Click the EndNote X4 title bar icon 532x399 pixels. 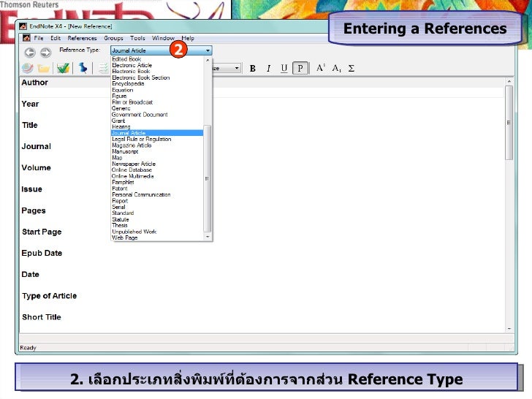[x=23, y=26]
